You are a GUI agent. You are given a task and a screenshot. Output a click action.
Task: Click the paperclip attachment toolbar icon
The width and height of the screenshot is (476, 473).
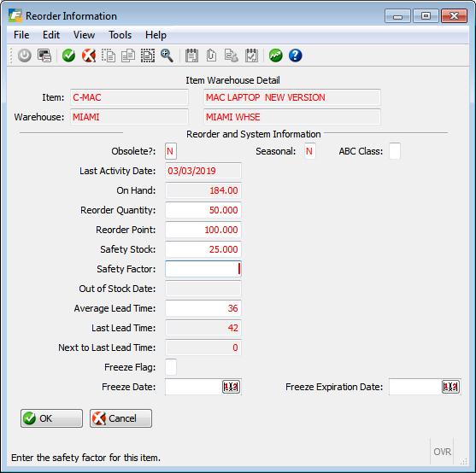pyautogui.click(x=211, y=55)
